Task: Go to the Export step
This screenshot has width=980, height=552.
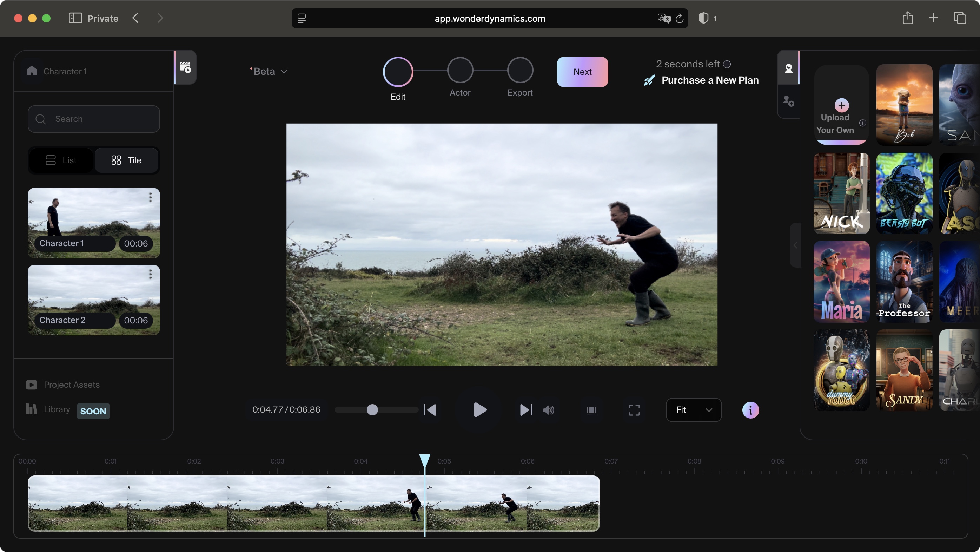Action: [520, 71]
